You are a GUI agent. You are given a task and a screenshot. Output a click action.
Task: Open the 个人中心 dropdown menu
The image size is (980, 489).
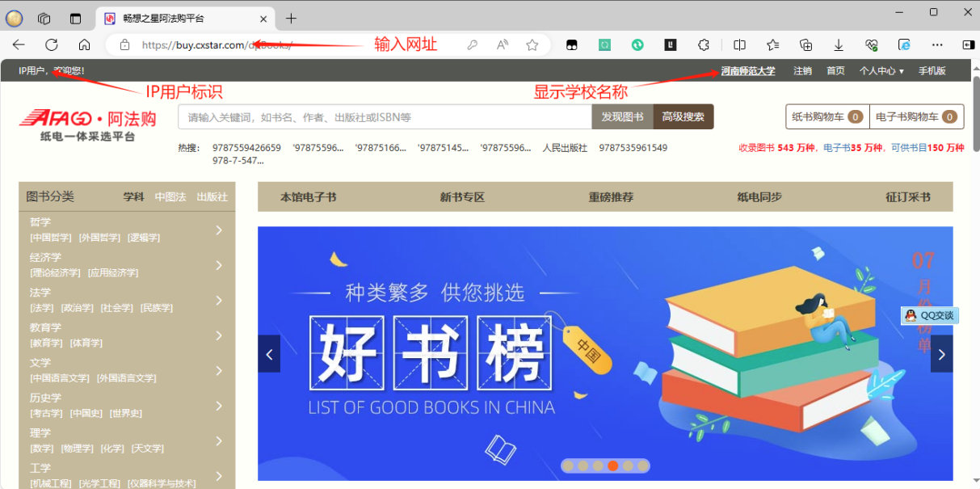(x=881, y=71)
